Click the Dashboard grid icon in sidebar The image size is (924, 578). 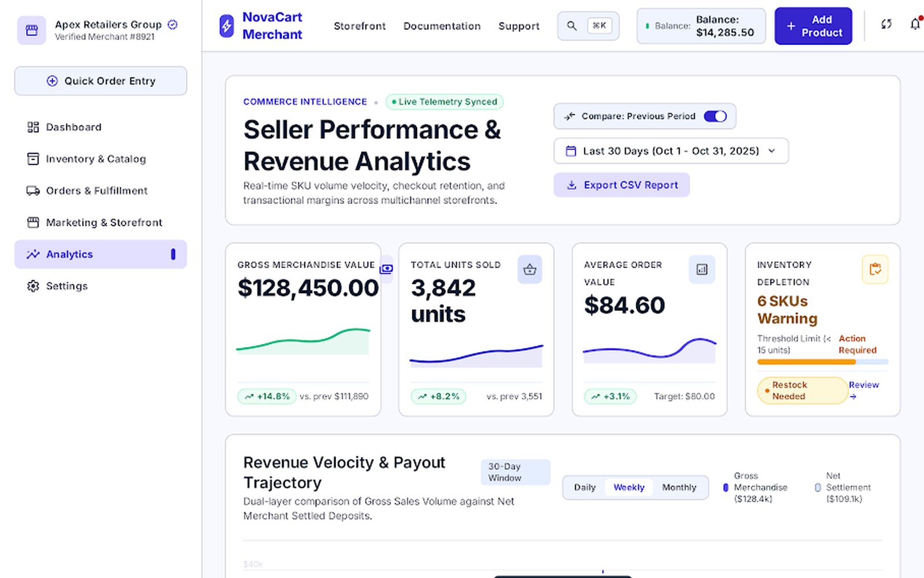pyautogui.click(x=33, y=127)
